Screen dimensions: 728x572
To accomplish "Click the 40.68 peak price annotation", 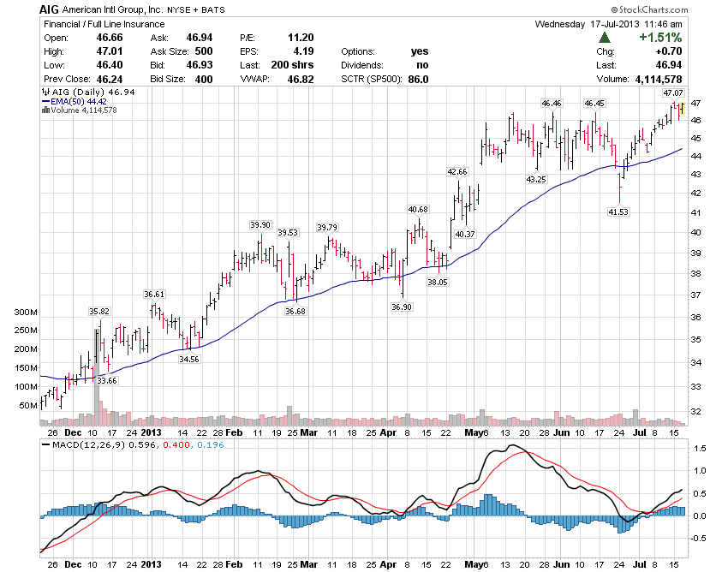I will click(x=418, y=210).
